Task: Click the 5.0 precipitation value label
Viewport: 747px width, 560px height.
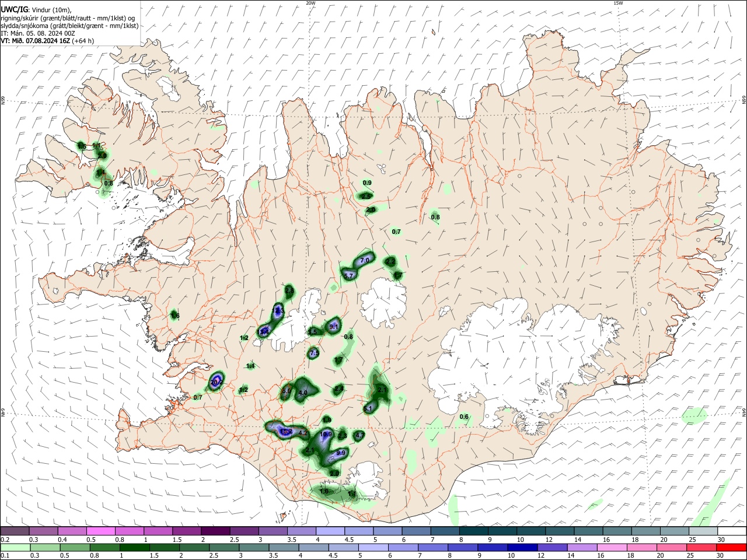Action: coord(287,391)
